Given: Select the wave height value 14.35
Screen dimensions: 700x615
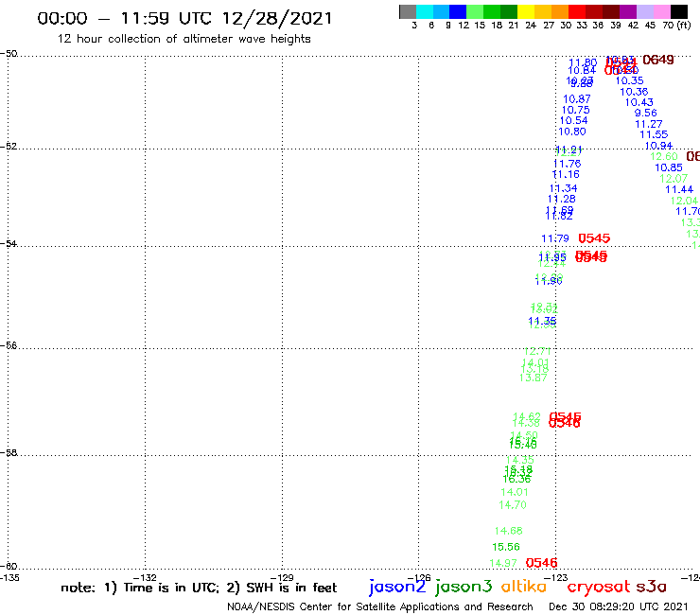Looking at the screenshot, I should pos(519,460).
